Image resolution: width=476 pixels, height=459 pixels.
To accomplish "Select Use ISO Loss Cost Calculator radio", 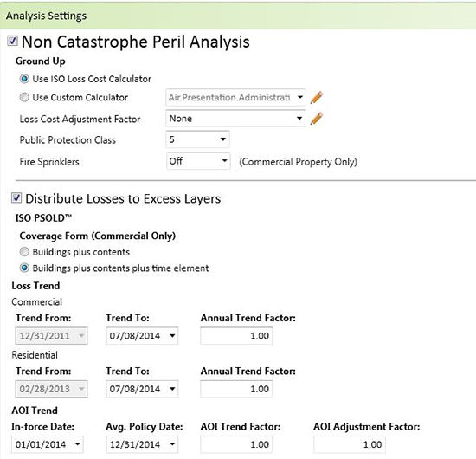I will point(24,79).
